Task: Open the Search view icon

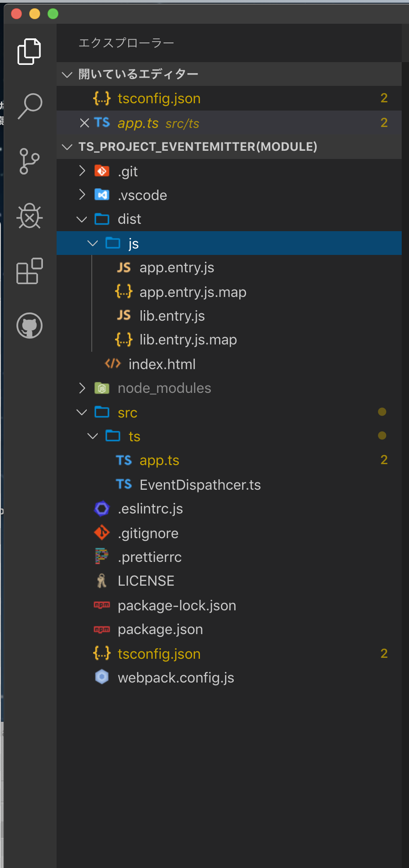Action: [x=30, y=106]
